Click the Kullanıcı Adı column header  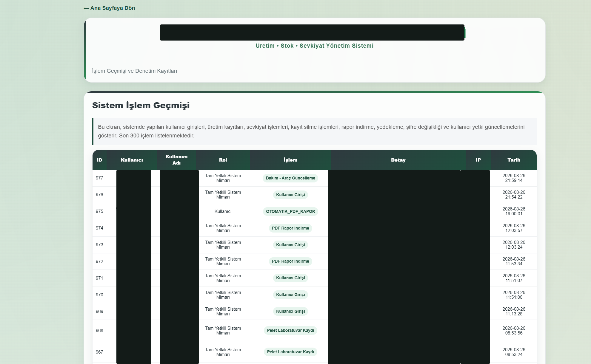click(176, 160)
